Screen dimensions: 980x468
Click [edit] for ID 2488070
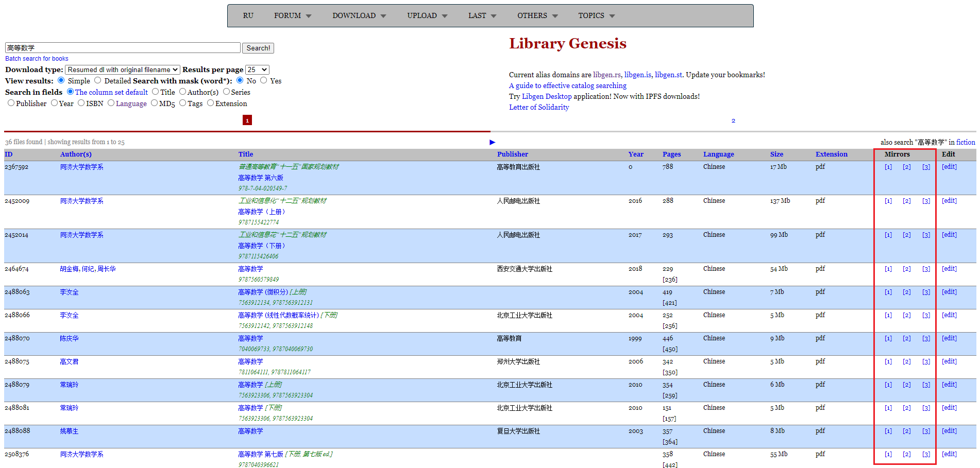(949, 338)
